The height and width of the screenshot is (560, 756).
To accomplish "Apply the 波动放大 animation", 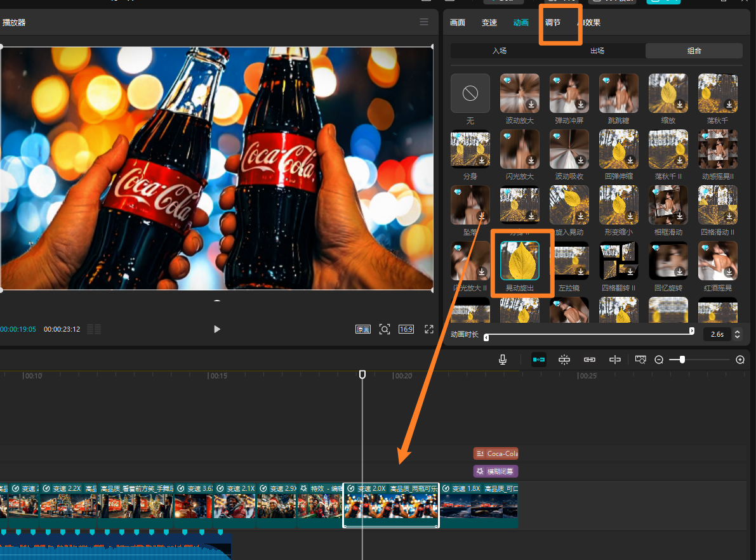I will tap(520, 93).
